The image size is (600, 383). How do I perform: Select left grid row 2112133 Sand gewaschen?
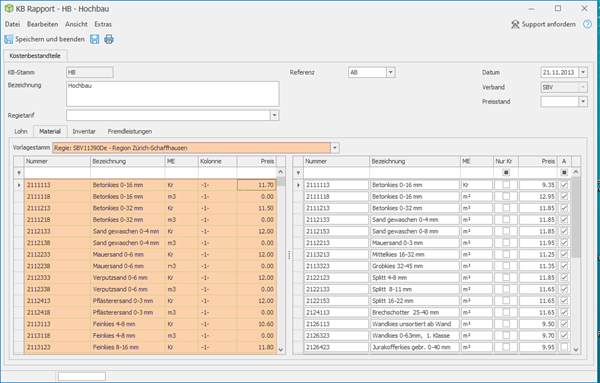pyautogui.click(x=150, y=231)
